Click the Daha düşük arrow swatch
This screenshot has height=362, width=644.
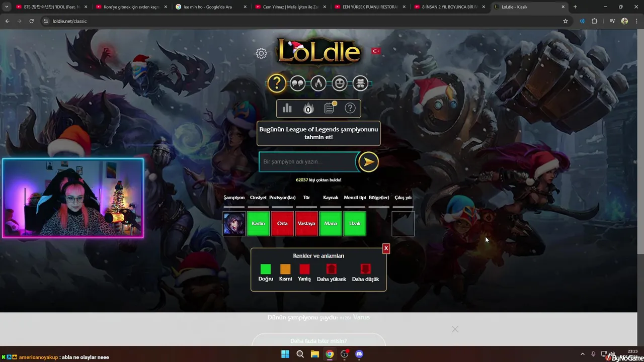coord(365,269)
